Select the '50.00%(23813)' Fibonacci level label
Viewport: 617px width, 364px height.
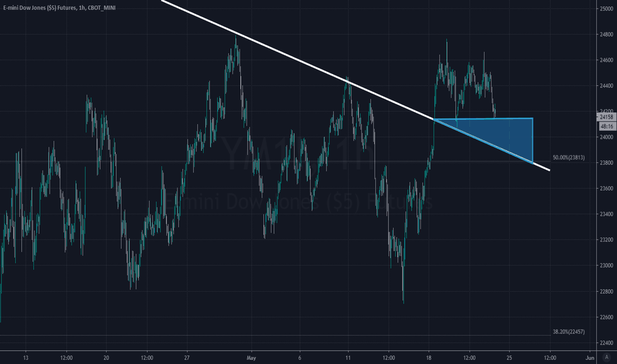569,158
